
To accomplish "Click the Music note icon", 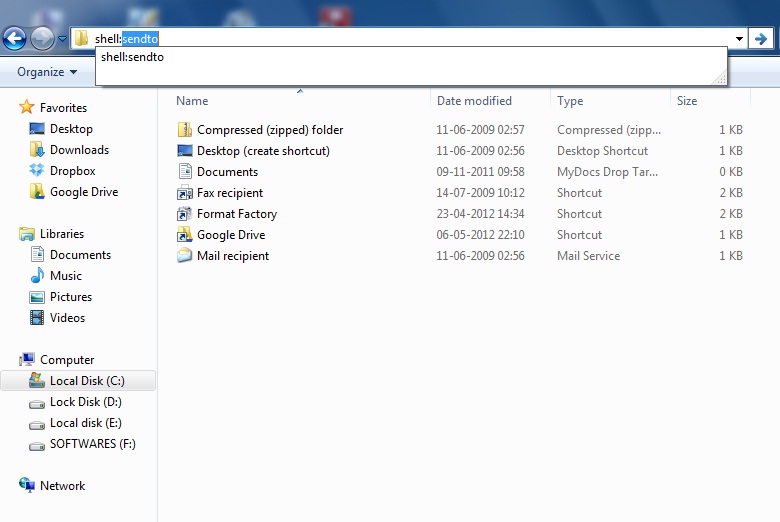I will (x=37, y=275).
